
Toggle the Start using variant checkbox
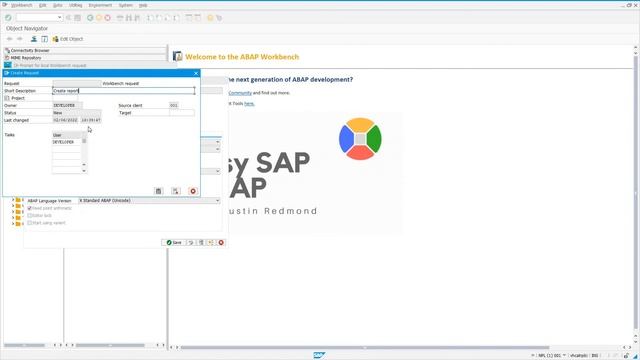click(29, 223)
